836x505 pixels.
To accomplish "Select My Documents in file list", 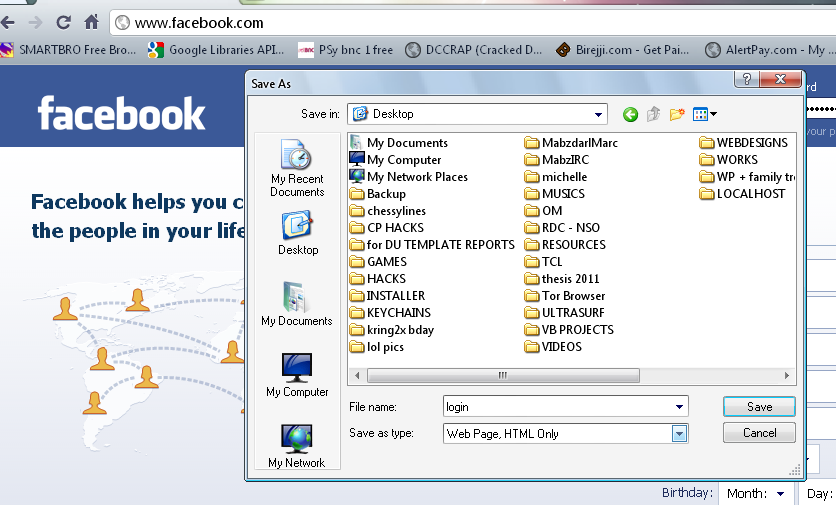I will (399, 143).
